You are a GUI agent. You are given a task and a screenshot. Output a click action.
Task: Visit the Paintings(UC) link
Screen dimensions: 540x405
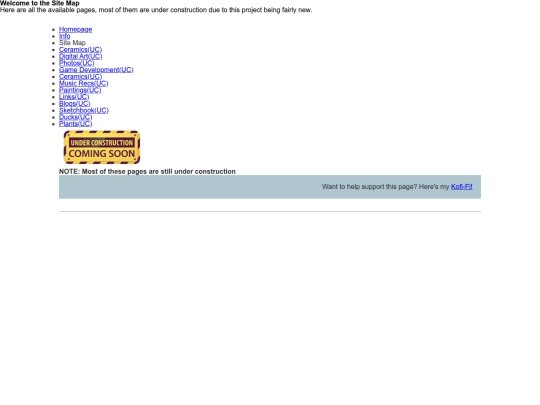pyautogui.click(x=80, y=90)
